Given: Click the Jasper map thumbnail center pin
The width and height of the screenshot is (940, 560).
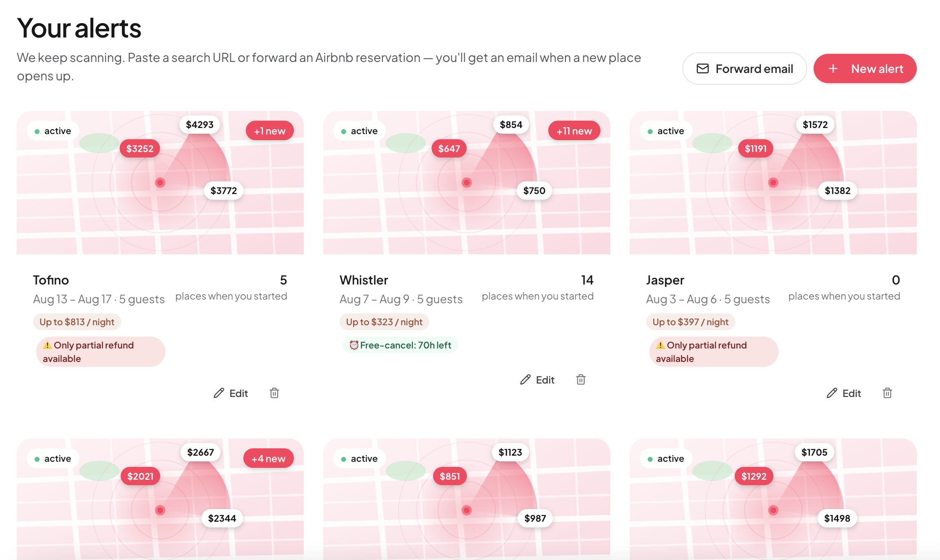Looking at the screenshot, I should (x=773, y=182).
